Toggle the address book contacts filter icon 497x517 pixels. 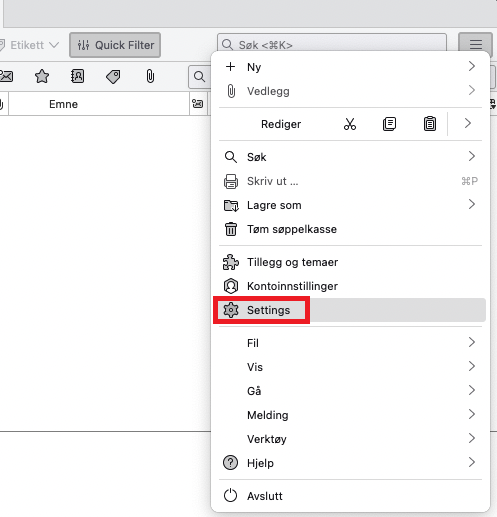(x=78, y=76)
